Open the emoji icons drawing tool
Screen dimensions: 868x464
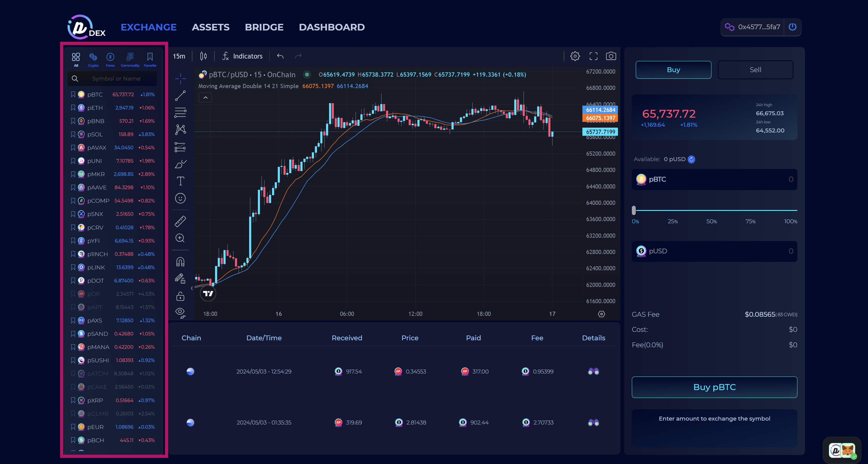tap(180, 198)
